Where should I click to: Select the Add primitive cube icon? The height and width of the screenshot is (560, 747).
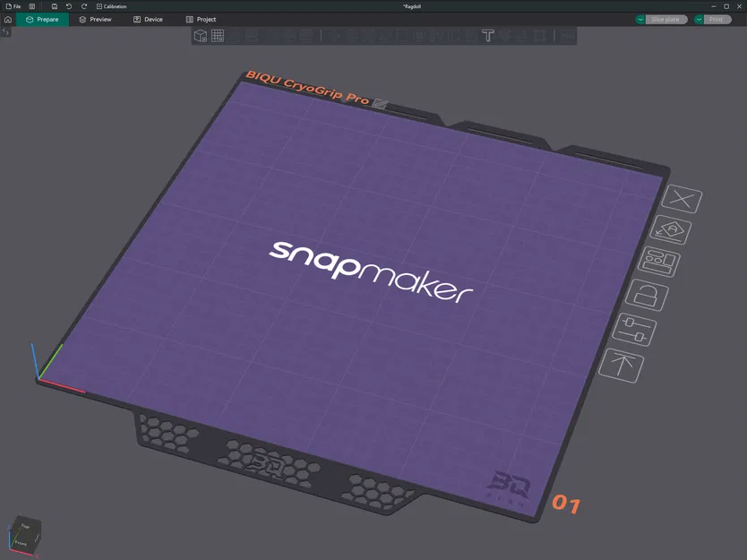pos(200,36)
